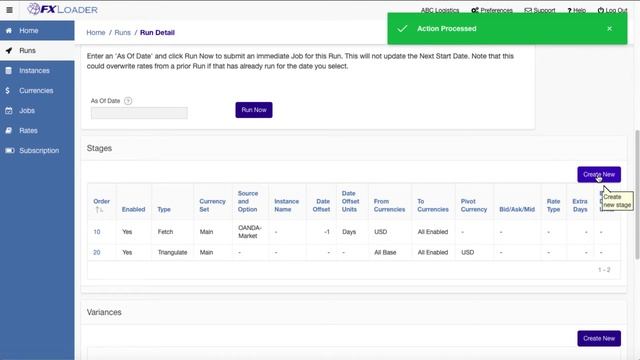The height and width of the screenshot is (360, 640).
Task: Click the Run Now button
Action: pyautogui.click(x=254, y=110)
